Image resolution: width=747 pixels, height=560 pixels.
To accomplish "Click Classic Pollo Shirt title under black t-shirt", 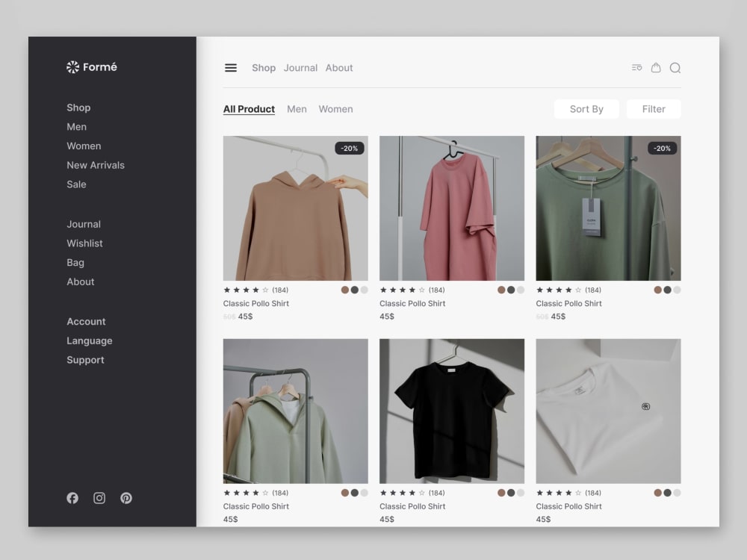I will coord(412,507).
